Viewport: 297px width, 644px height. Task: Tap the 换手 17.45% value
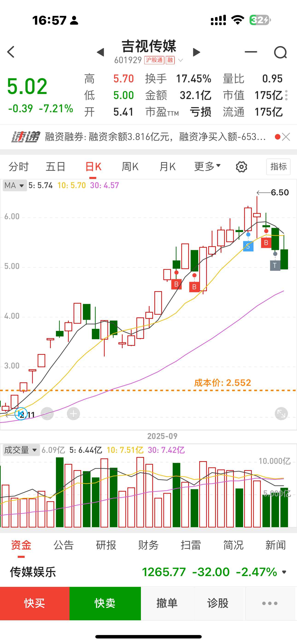[x=193, y=79]
